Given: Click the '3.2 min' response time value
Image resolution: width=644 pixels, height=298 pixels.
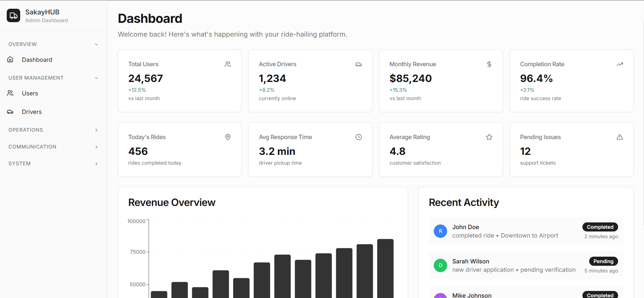Looking at the screenshot, I should click(277, 152).
